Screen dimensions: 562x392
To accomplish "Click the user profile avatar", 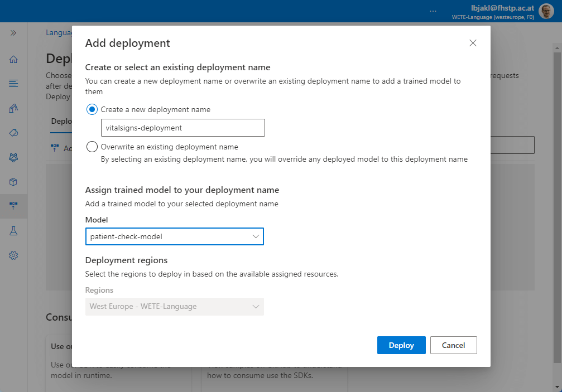I will click(546, 11).
